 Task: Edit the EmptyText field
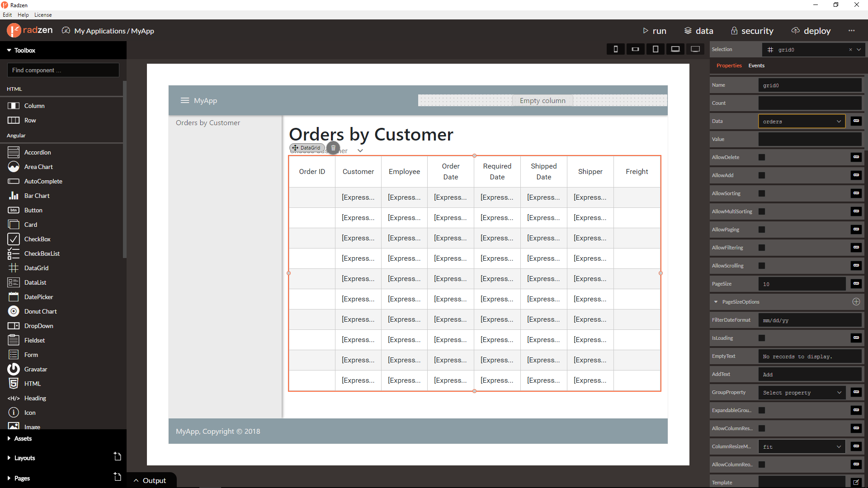810,356
